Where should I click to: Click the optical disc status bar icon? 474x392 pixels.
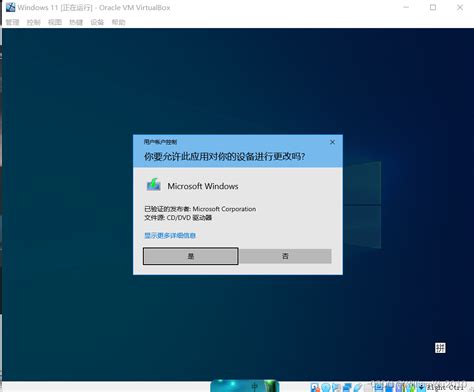(326, 388)
